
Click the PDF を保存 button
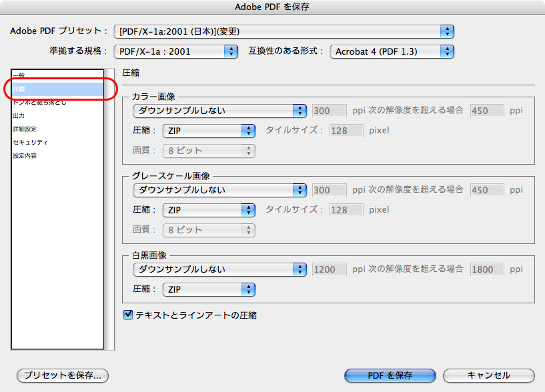(390, 376)
